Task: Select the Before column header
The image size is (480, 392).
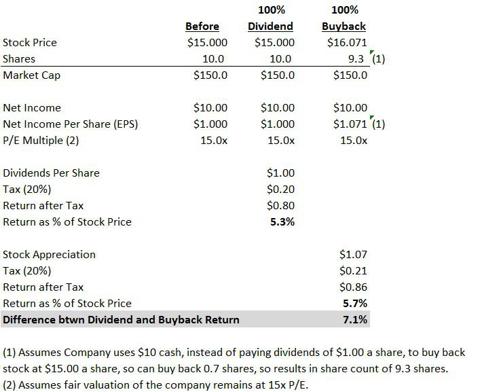Action: 202,26
